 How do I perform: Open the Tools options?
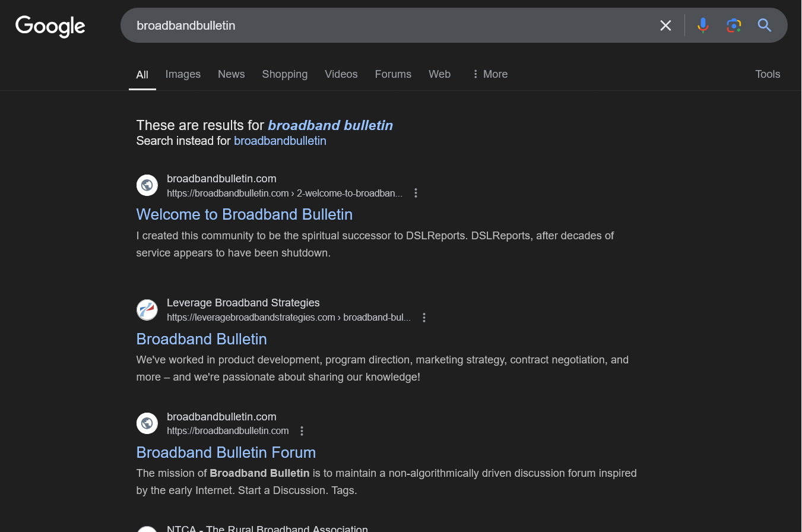pos(768,74)
